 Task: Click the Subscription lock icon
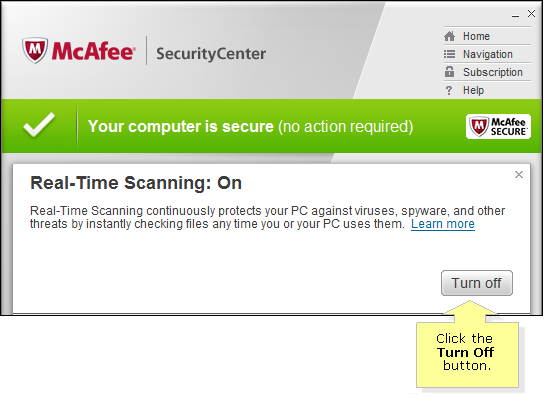point(449,72)
